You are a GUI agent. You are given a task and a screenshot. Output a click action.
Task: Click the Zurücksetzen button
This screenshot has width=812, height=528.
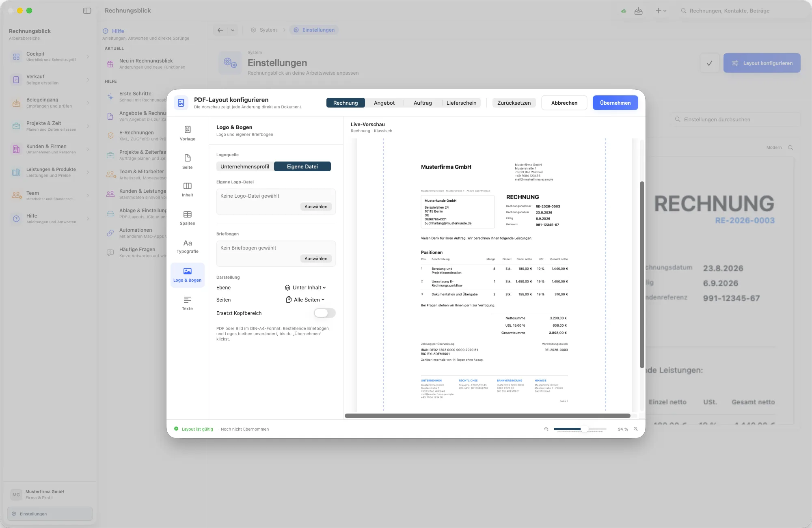[514, 103]
